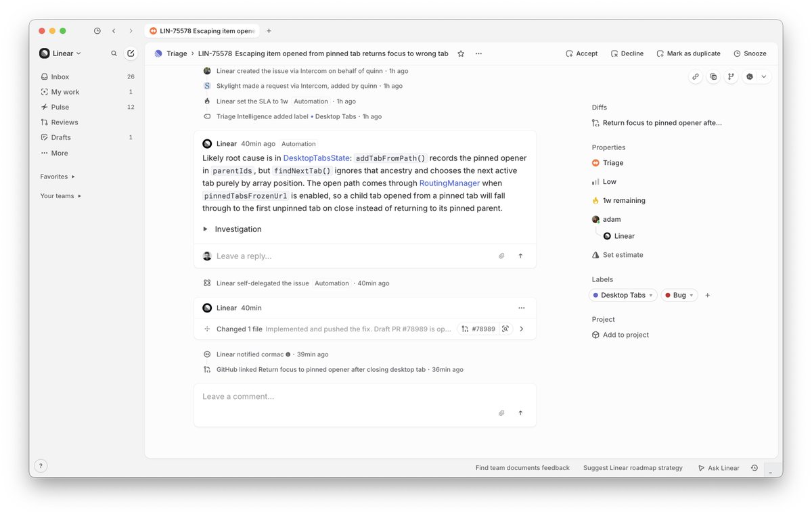812x516 pixels.
Task: Open the Triage status property
Action: click(608, 163)
